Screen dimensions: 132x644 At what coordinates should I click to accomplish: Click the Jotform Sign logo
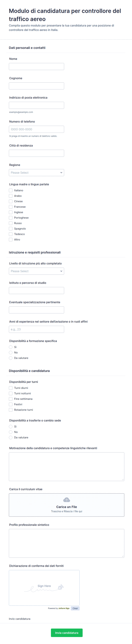coord(64,608)
